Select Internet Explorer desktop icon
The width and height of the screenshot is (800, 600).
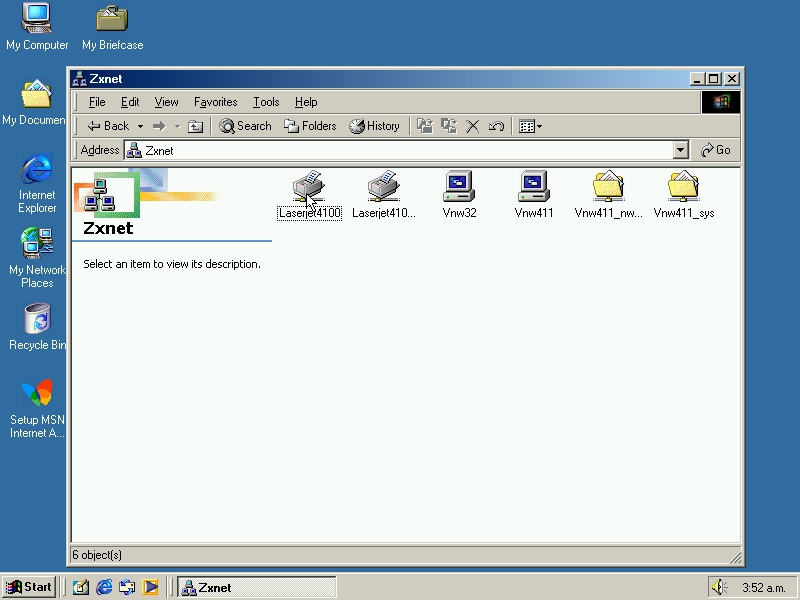37,183
